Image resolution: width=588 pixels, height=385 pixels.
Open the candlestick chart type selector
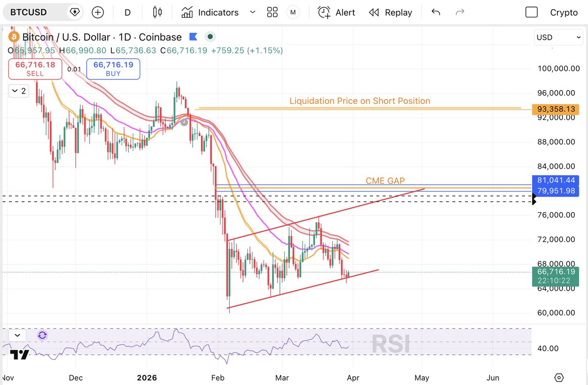point(157,12)
